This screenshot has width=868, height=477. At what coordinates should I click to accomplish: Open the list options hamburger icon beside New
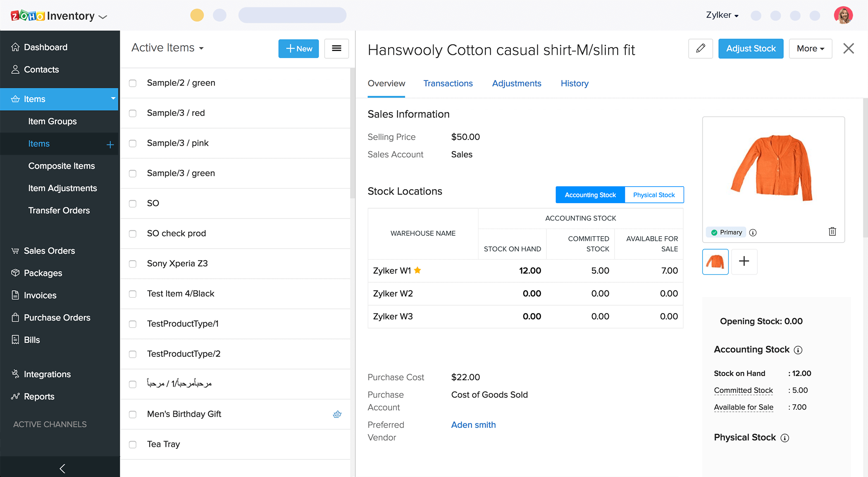click(x=336, y=48)
